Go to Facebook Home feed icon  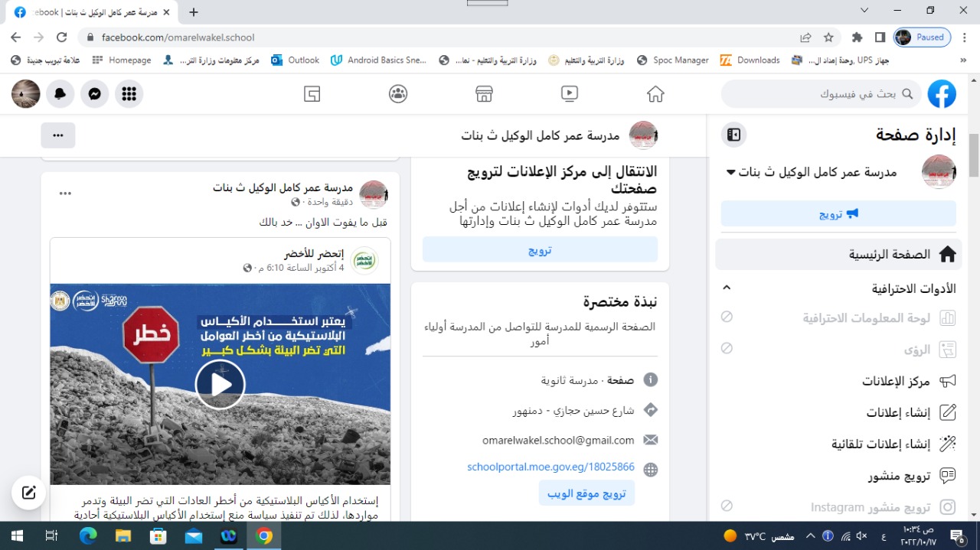point(655,93)
